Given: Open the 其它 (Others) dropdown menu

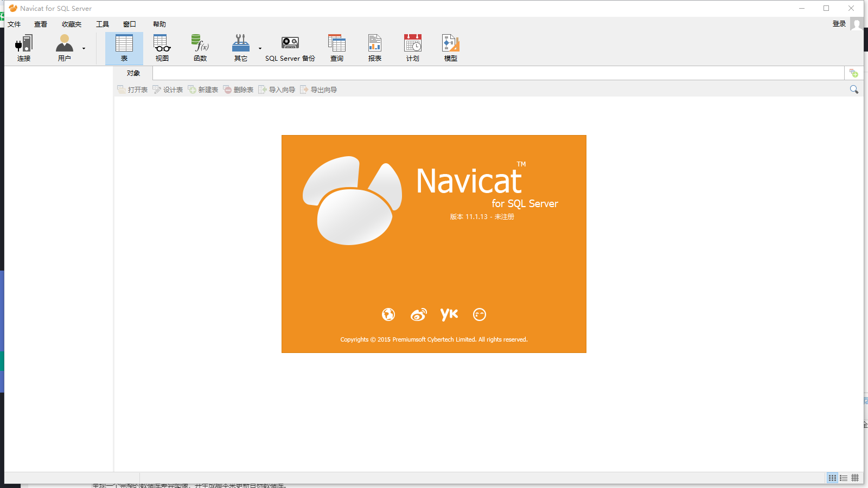Looking at the screenshot, I should coord(260,49).
